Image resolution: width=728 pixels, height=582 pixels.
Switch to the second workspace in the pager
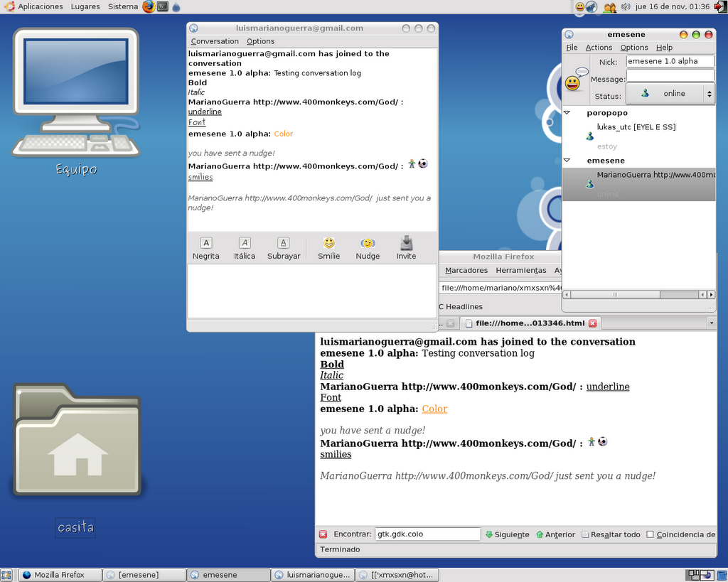pos(706,575)
